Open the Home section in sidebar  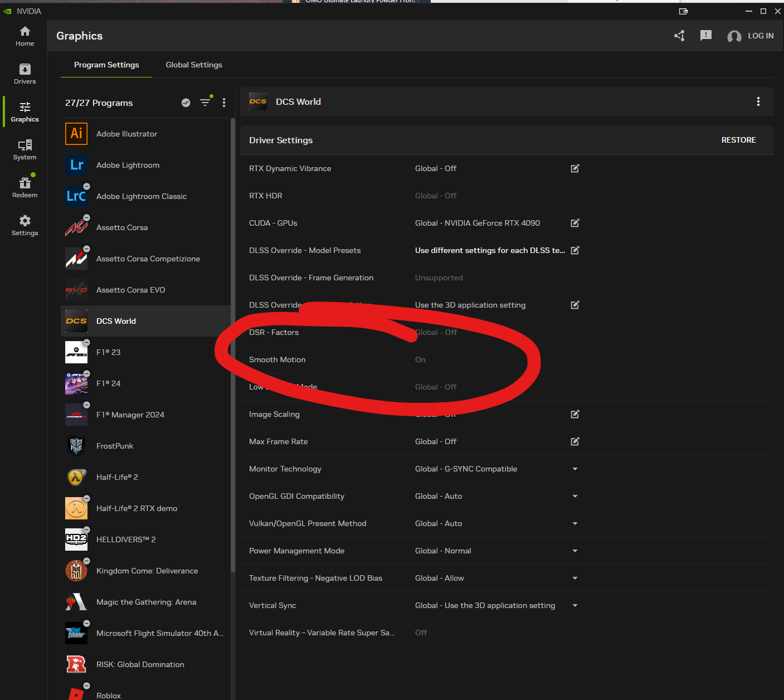click(25, 36)
